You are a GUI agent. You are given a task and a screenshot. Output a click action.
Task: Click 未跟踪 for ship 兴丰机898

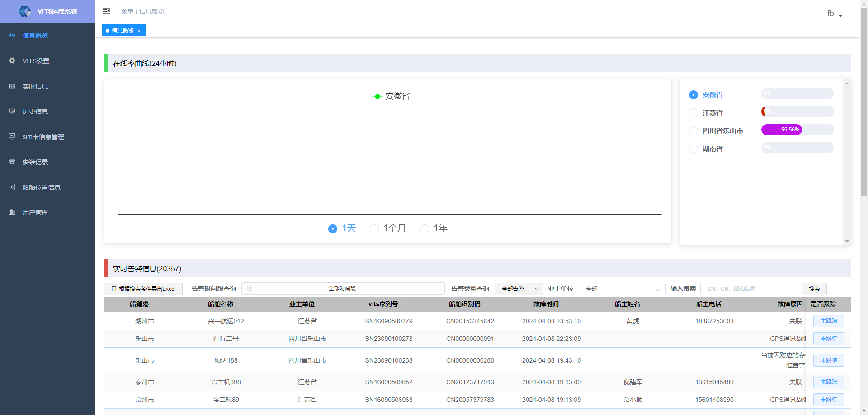point(829,382)
